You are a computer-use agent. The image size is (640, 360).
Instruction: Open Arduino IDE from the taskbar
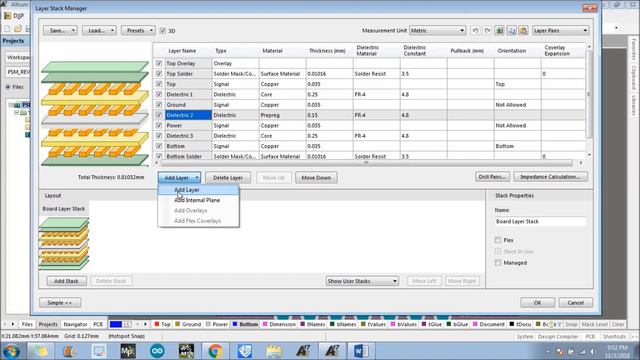pyautogui.click(x=157, y=351)
